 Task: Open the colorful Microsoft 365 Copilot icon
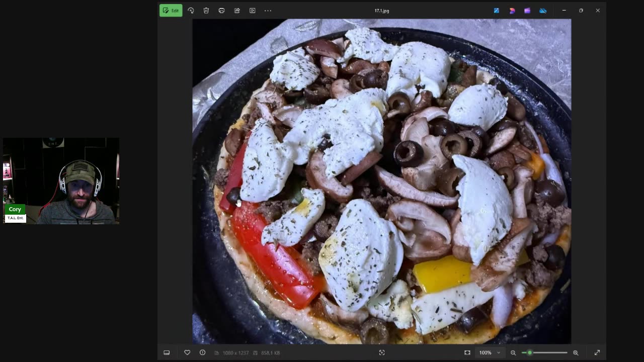point(512,11)
